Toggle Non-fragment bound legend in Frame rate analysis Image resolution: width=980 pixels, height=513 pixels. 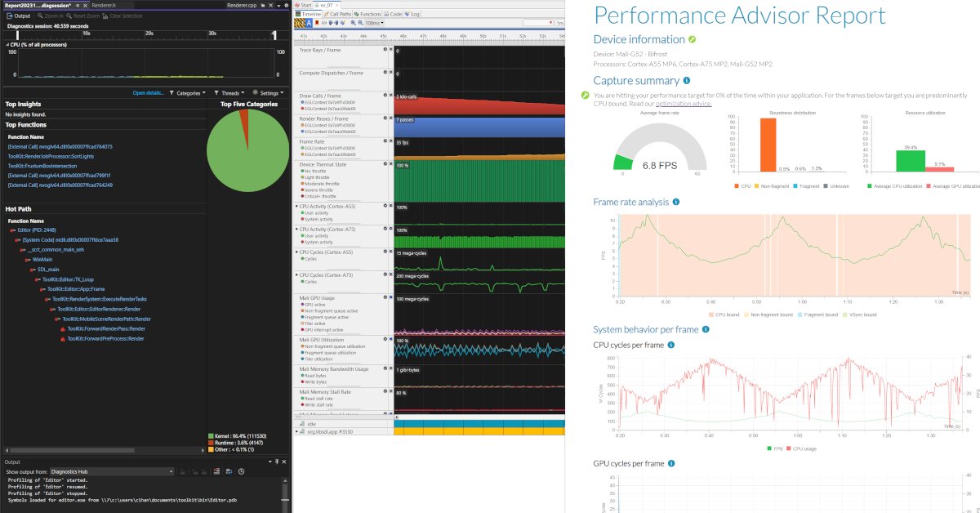click(x=767, y=314)
